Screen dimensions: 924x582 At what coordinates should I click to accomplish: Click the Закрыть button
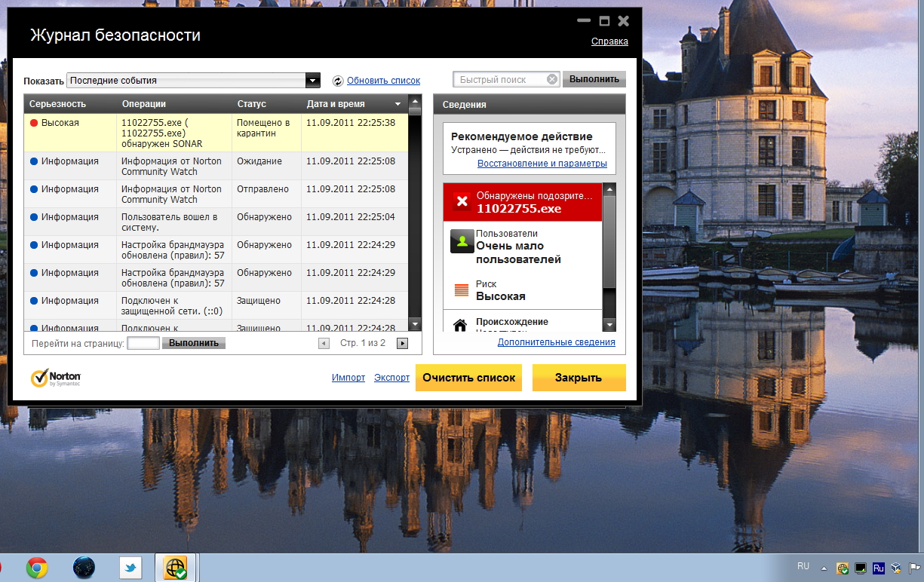tap(579, 378)
